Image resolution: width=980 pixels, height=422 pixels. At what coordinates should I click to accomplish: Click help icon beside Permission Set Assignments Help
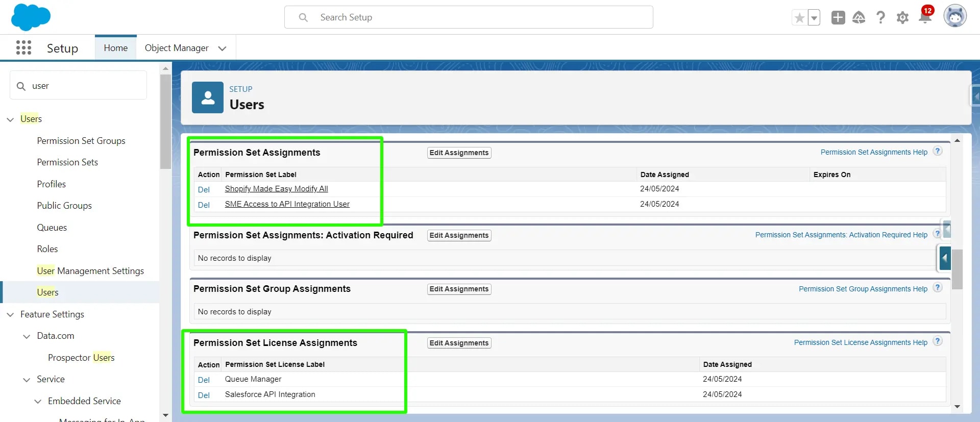pyautogui.click(x=938, y=152)
